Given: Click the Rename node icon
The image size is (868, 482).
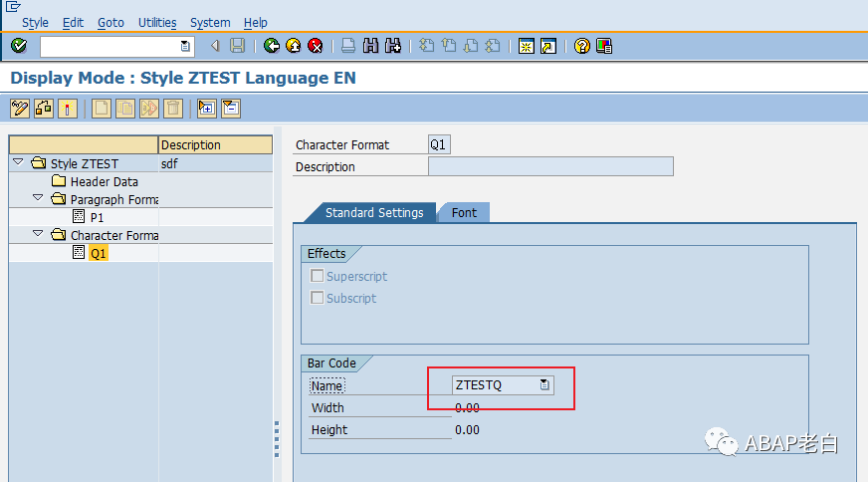Looking at the screenshot, I should pyautogui.click(x=149, y=108).
